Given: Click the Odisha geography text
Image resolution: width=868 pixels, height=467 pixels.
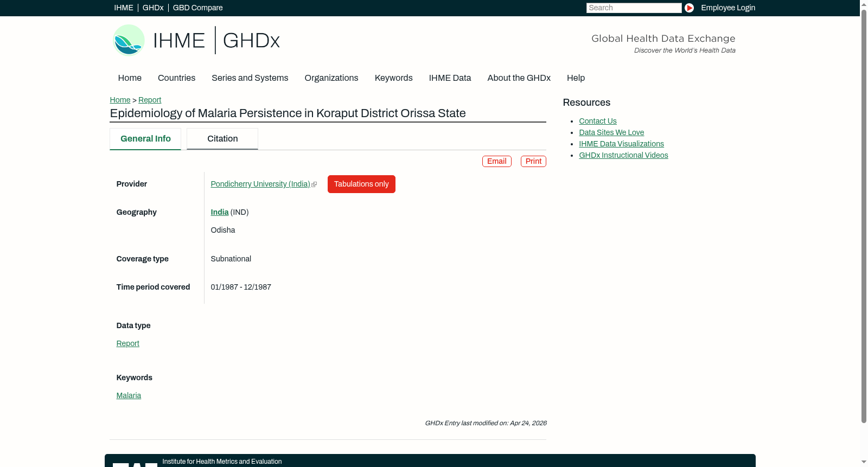Looking at the screenshot, I should [x=223, y=231].
